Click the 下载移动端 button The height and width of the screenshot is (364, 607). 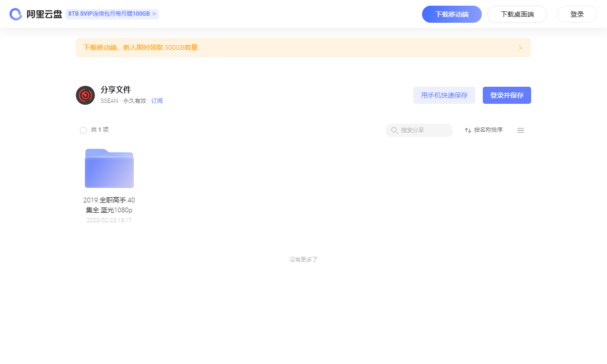(x=452, y=14)
